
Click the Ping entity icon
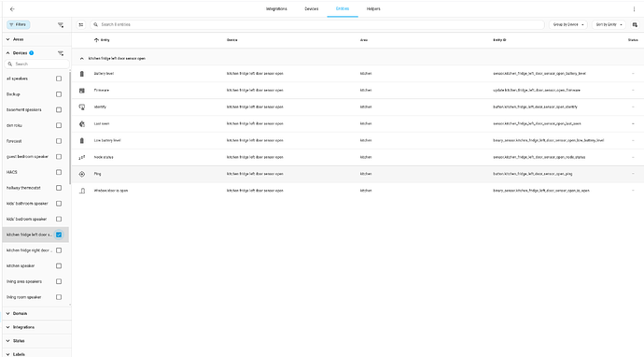point(82,174)
